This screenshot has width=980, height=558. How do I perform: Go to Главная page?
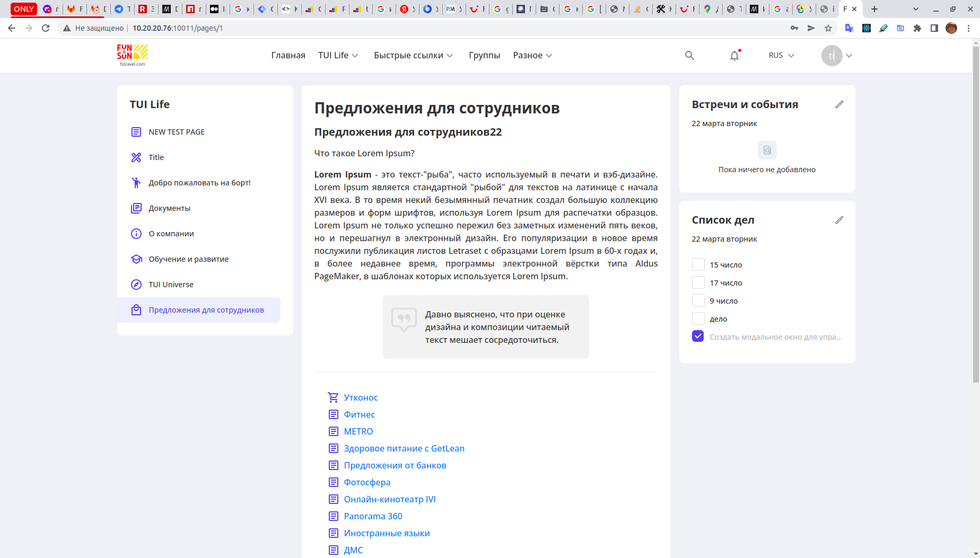[288, 55]
